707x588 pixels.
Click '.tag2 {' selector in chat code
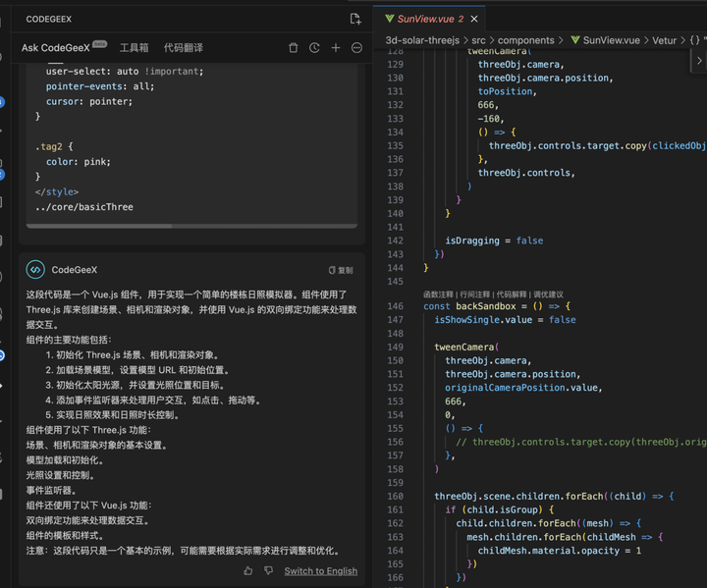pyautogui.click(x=54, y=146)
